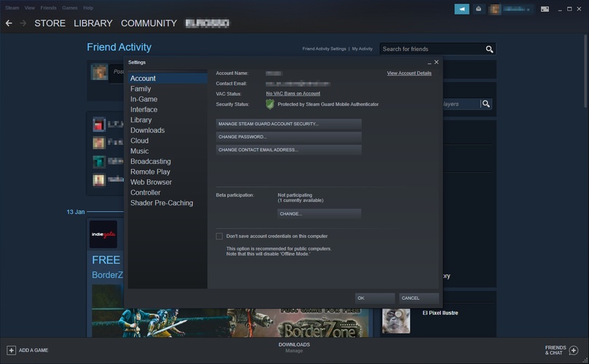
Task: Click Manage Steam Guard Account Security button
Action: tap(288, 124)
